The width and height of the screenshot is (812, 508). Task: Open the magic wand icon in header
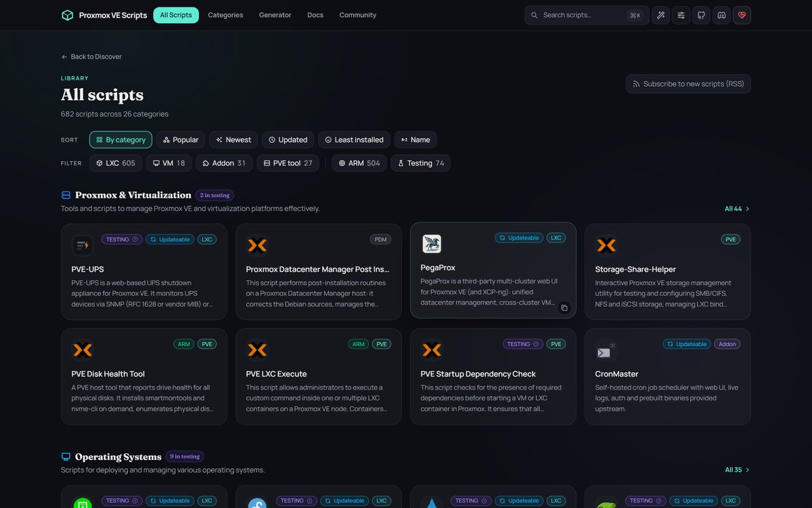tap(660, 15)
